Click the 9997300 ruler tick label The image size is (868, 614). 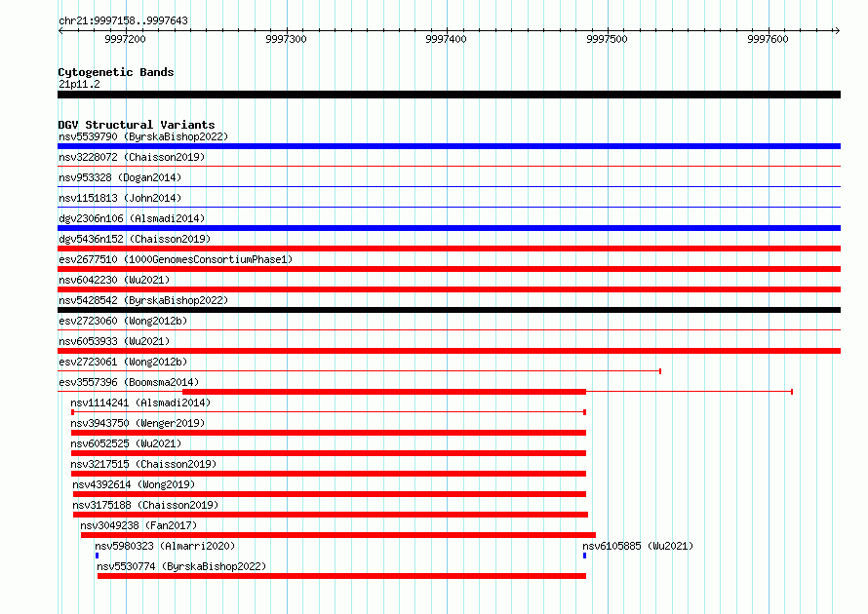pos(286,39)
